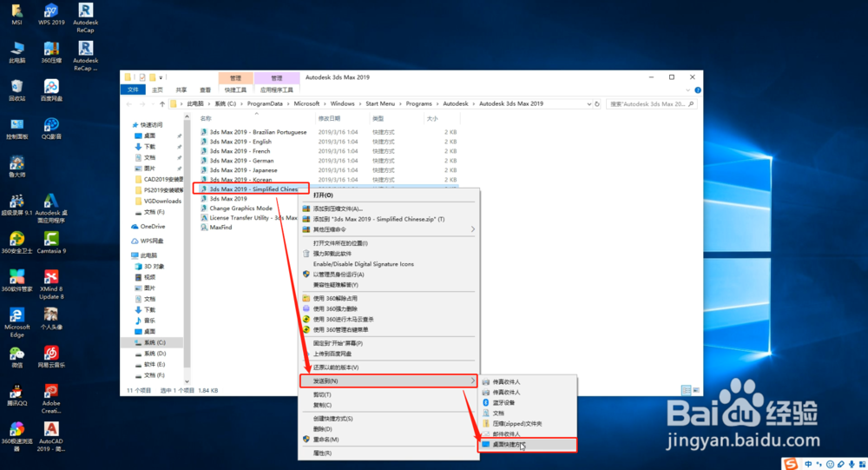Choose 属性(R) in context menu
868x470 pixels.
click(389, 453)
